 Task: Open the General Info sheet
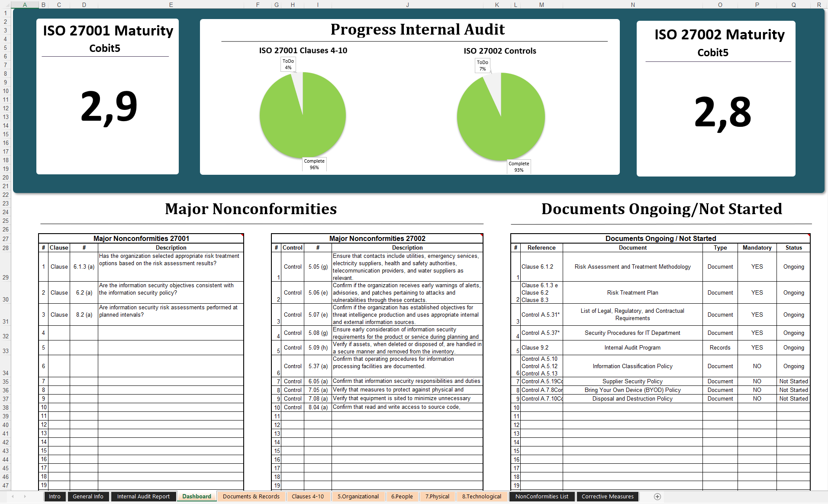88,496
